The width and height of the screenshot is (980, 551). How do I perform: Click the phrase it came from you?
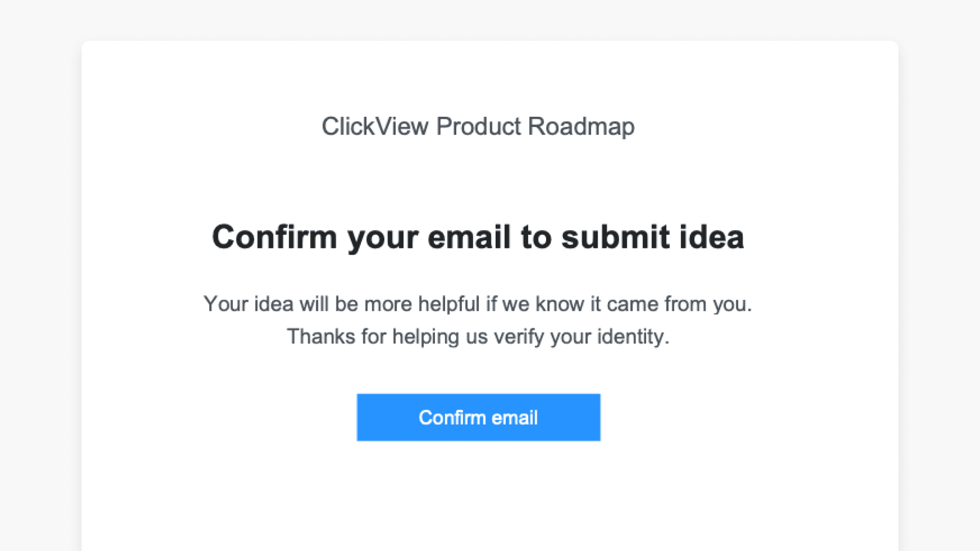[674, 303]
